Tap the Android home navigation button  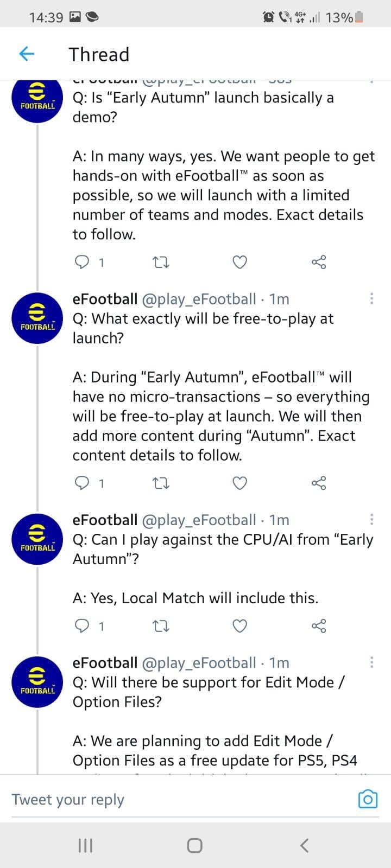[194, 845]
